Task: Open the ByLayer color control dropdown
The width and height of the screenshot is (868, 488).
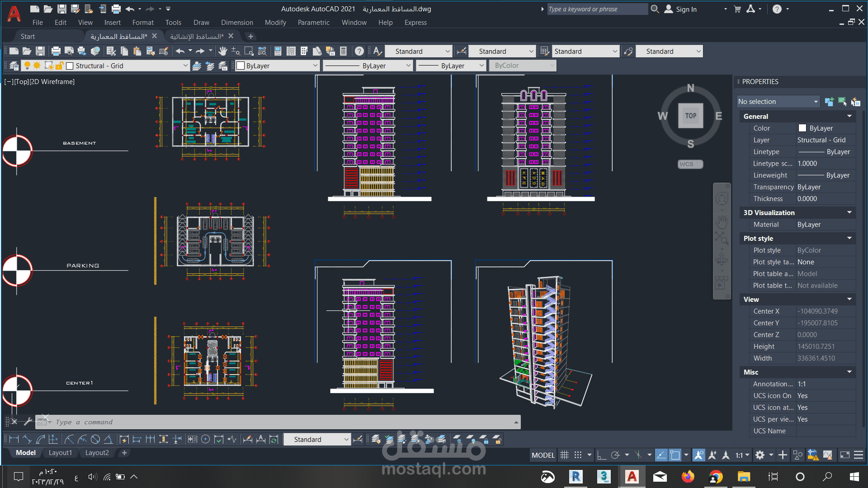Action: click(x=315, y=66)
